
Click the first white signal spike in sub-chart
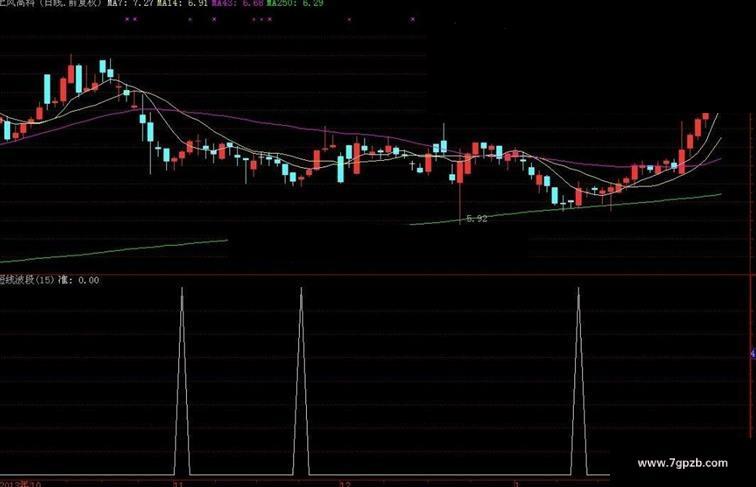[x=182, y=381]
